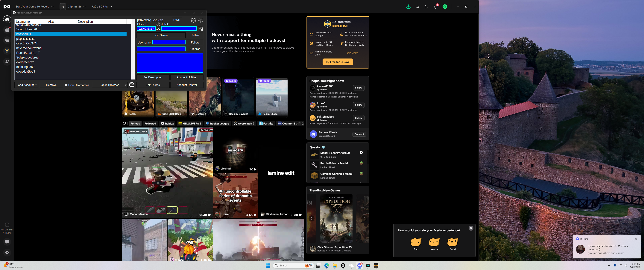Open the add friends icon in Medal sidebar
644x270 pixels.
point(7,62)
